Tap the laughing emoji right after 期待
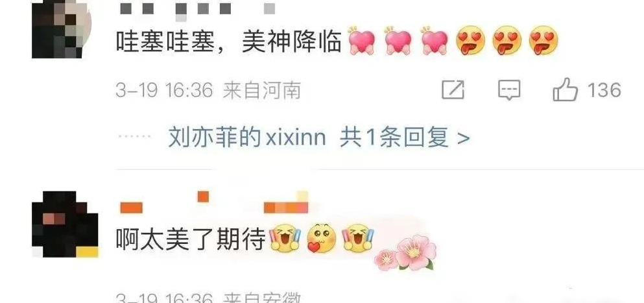 (x=285, y=239)
